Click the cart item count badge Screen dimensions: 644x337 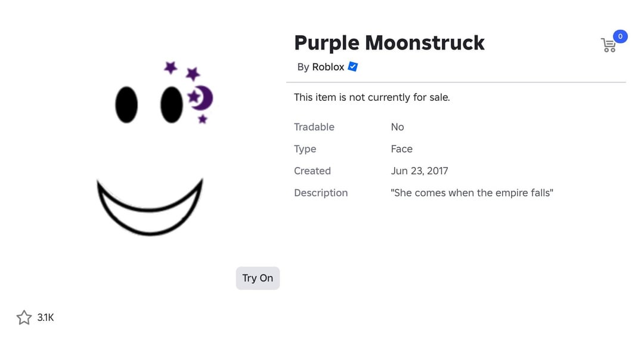tap(620, 36)
